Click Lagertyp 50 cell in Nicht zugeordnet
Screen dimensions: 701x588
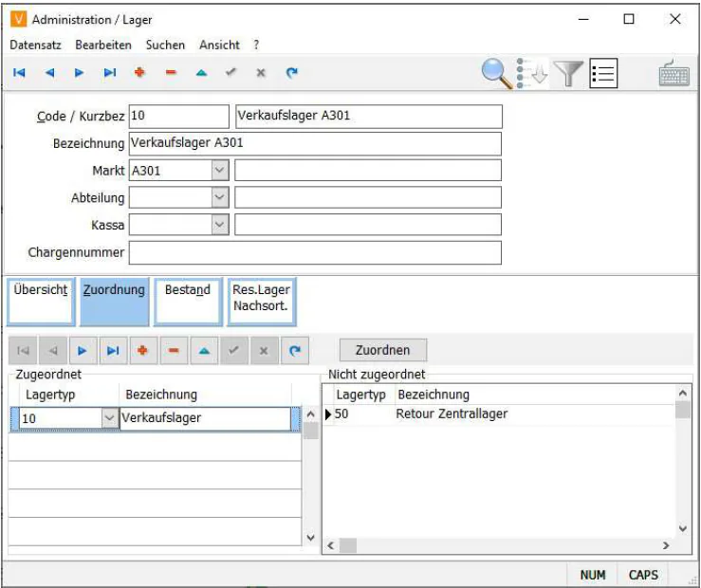362,414
